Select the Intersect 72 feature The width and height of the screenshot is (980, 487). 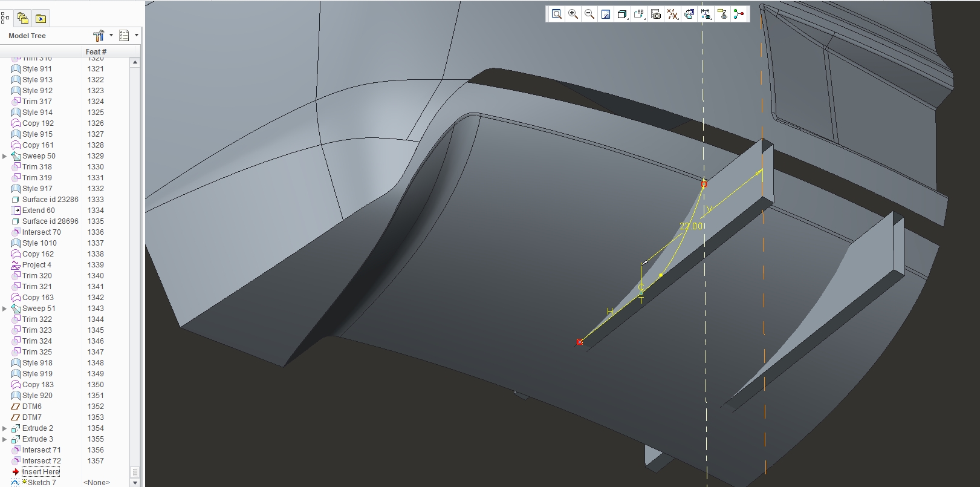click(42, 461)
